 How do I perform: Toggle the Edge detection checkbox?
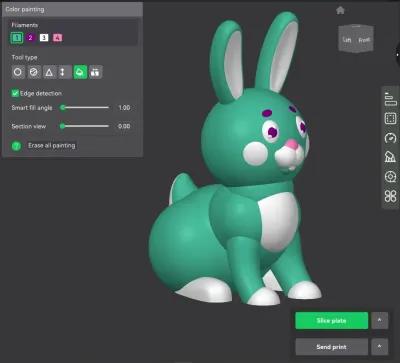15,93
